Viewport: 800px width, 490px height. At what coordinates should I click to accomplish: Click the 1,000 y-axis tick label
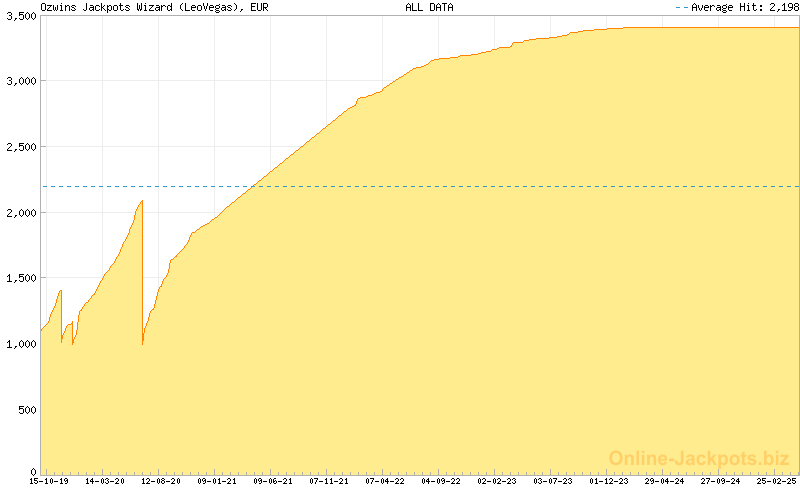coord(20,344)
